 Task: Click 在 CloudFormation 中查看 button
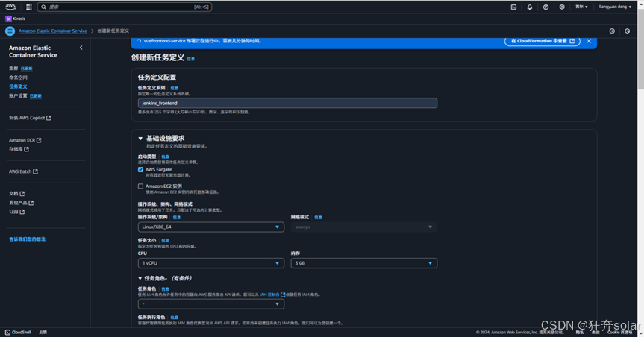543,41
